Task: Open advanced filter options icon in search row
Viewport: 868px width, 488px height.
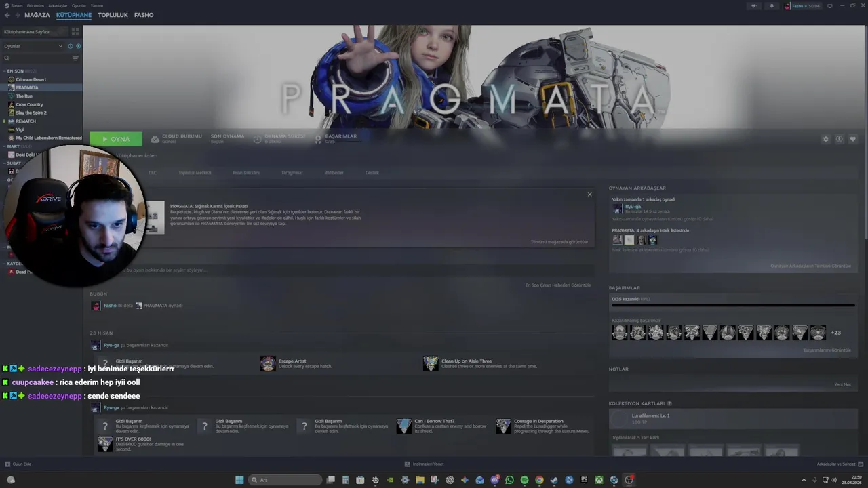Action: pos(75,58)
